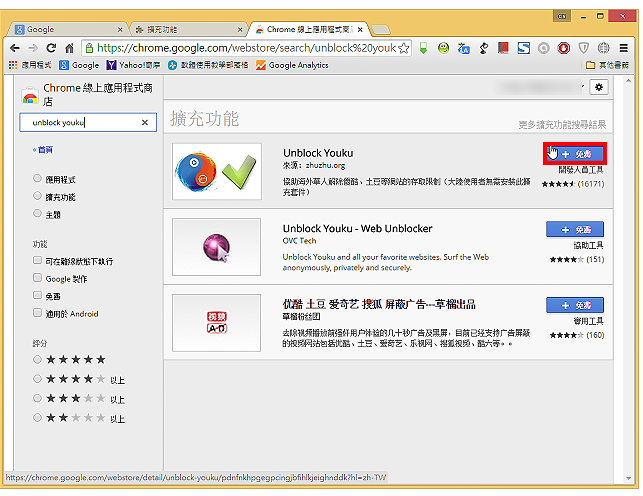The height and width of the screenshot is (496, 643).
Task: Open the translate extension icon
Action: [463, 48]
